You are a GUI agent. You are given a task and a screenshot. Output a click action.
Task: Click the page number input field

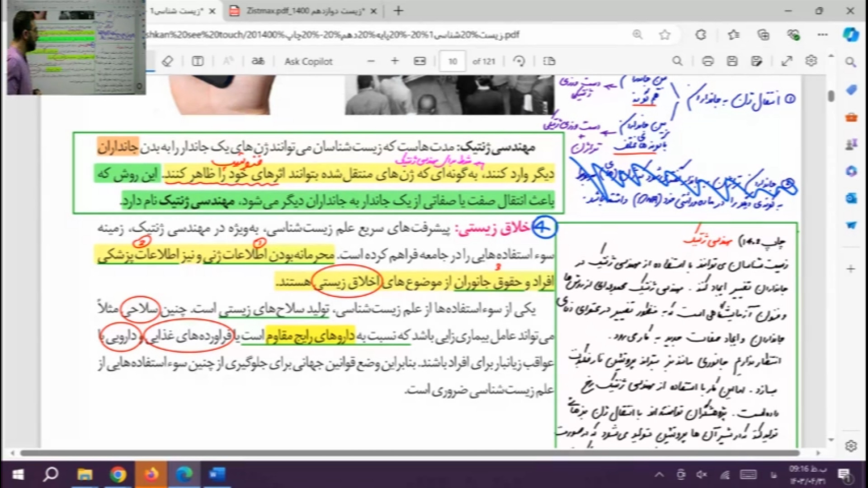(x=453, y=61)
